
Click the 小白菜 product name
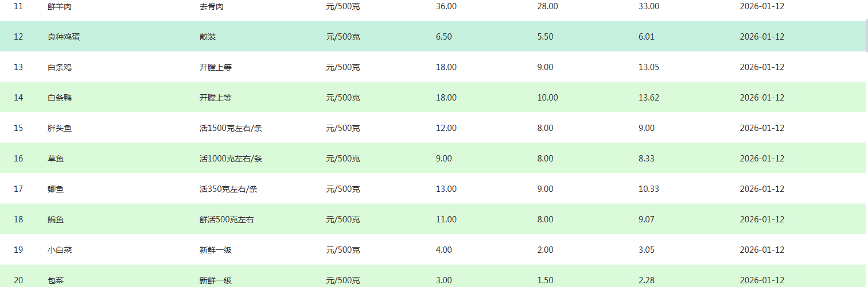click(x=60, y=250)
